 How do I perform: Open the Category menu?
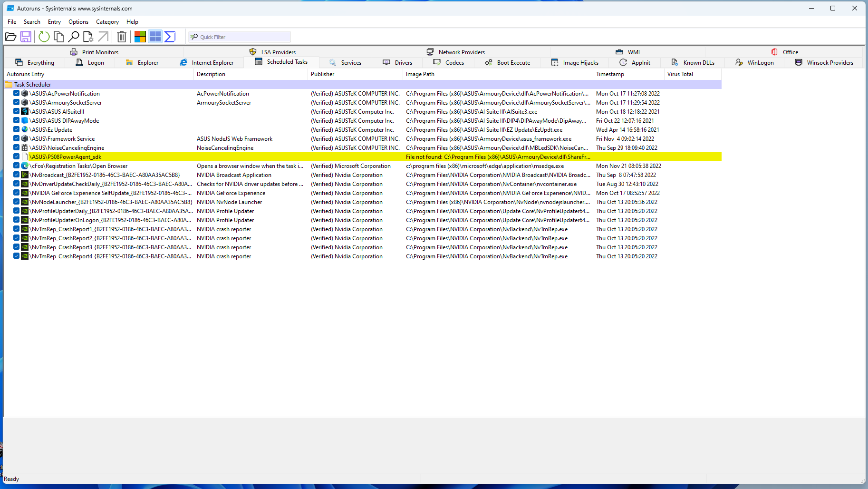coord(107,22)
